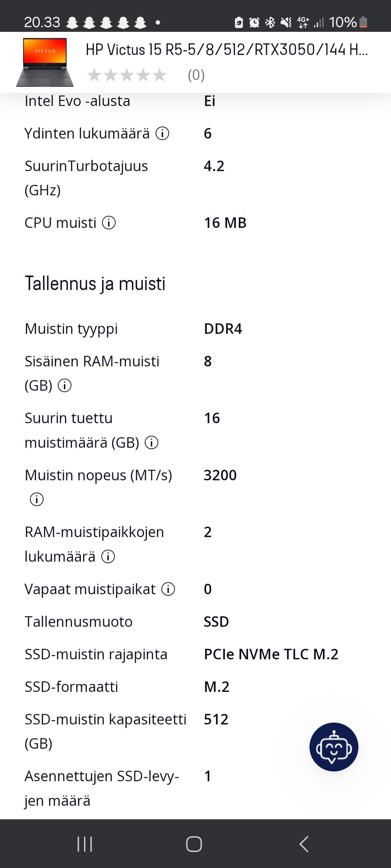Tap the Bluetooth status bar icon
The height and width of the screenshot is (868, 391).
pyautogui.click(x=270, y=22)
